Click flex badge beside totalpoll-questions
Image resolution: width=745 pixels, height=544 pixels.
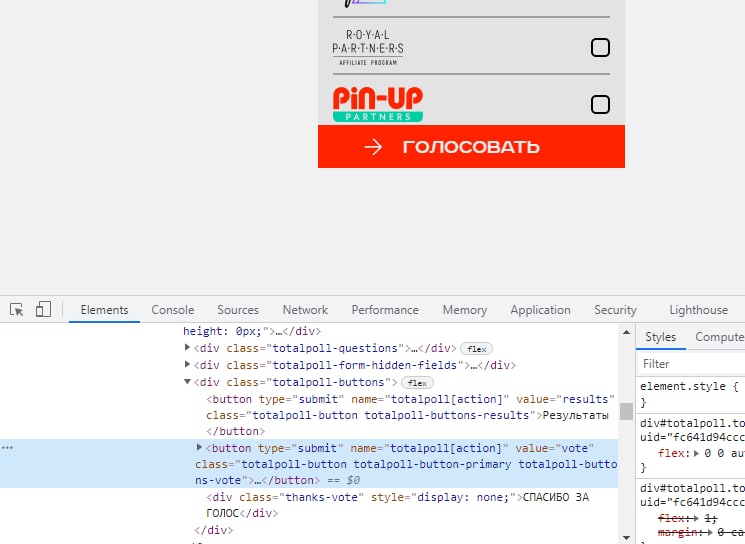pos(477,349)
